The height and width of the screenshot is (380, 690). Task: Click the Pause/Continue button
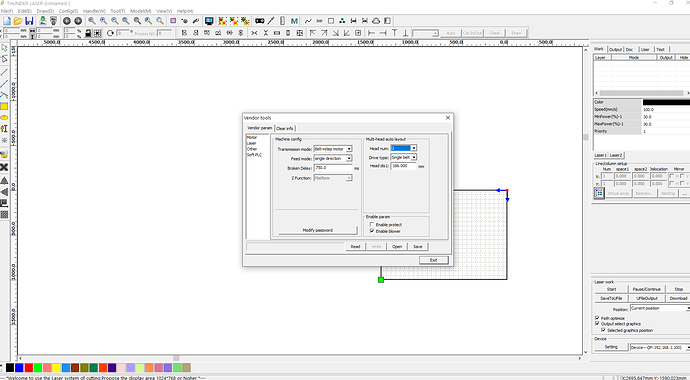point(646,289)
